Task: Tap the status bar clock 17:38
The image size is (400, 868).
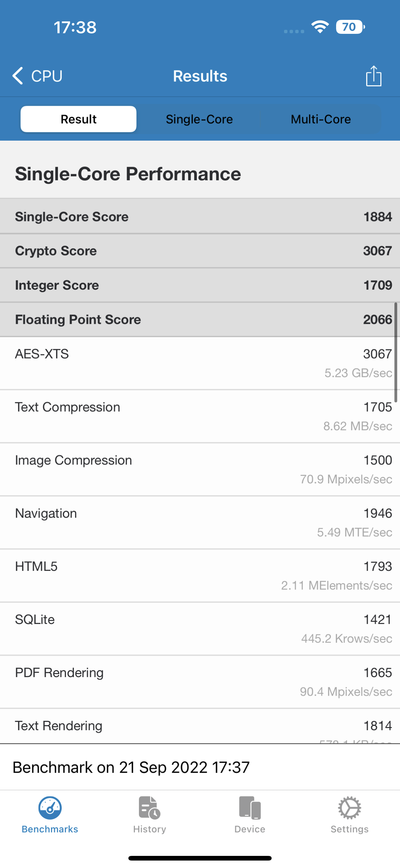Action: (75, 27)
